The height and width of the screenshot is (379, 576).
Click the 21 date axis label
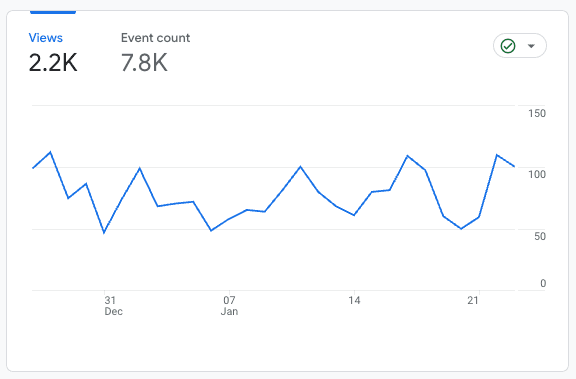pos(473,300)
